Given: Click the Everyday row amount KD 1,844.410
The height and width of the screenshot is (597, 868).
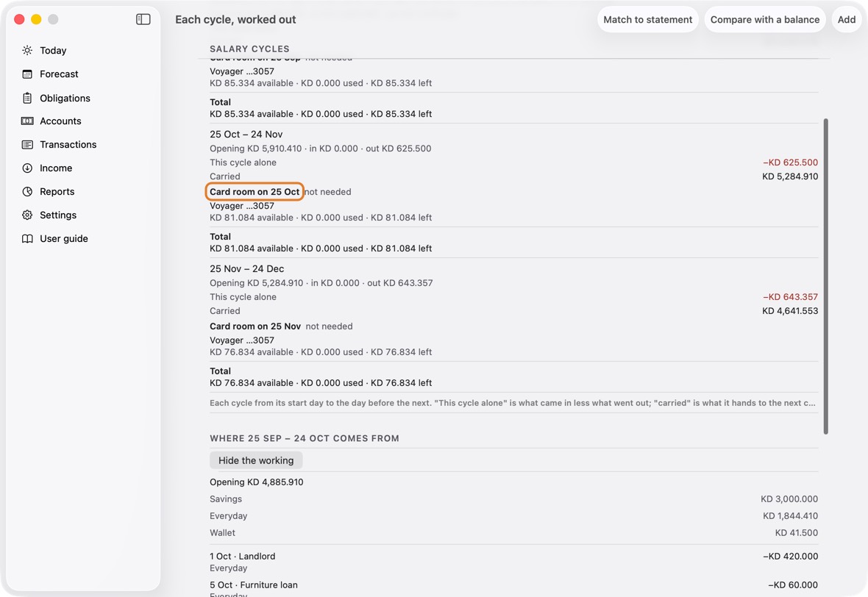Looking at the screenshot, I should tap(790, 515).
